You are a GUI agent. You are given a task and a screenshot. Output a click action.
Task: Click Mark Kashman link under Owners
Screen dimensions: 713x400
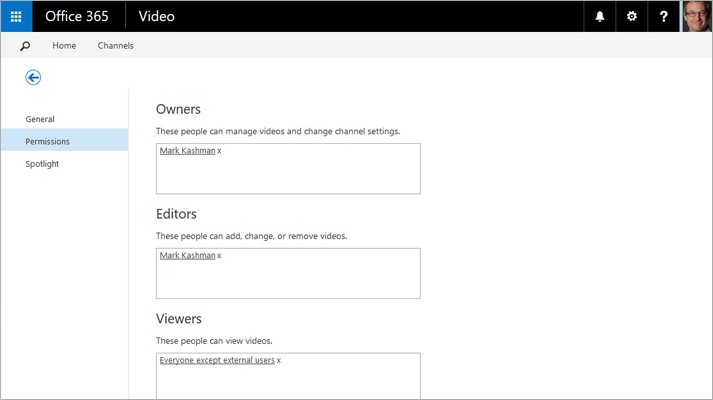click(x=187, y=150)
